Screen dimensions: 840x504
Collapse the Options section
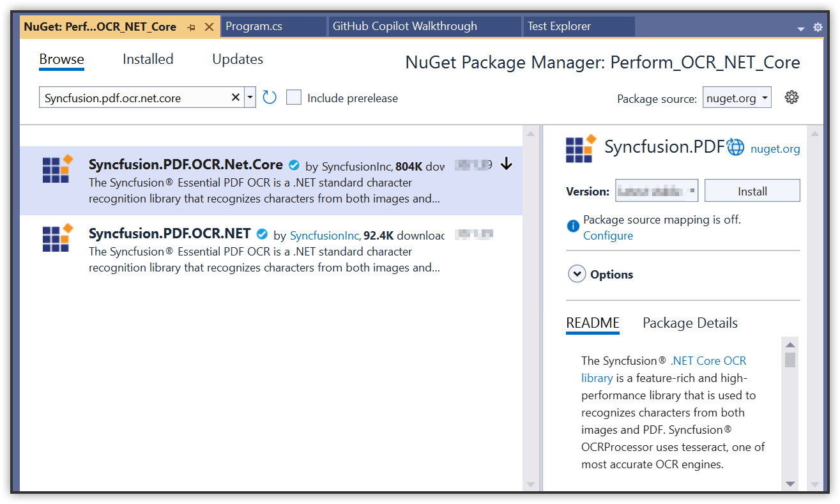(577, 273)
